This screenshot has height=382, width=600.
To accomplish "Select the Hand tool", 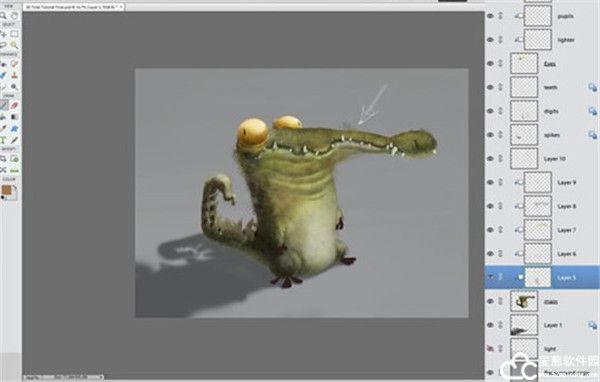I will [15, 16].
